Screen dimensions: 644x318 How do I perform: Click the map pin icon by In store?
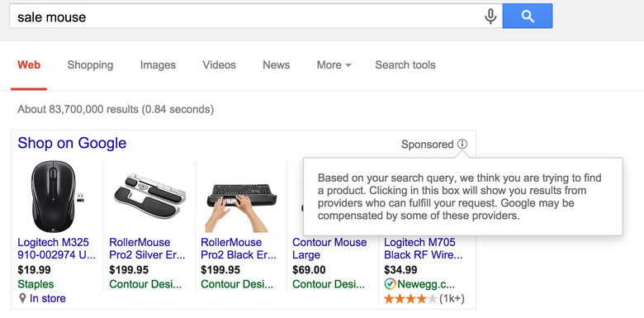click(22, 298)
